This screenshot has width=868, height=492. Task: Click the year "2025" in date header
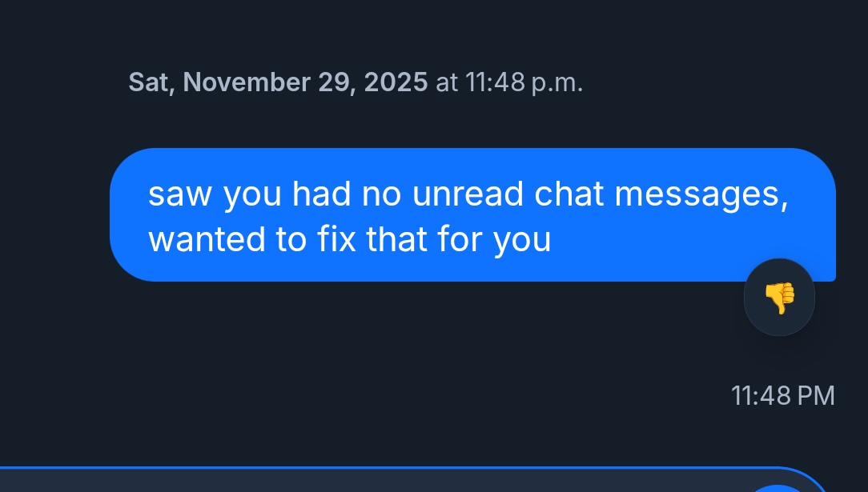(396, 82)
